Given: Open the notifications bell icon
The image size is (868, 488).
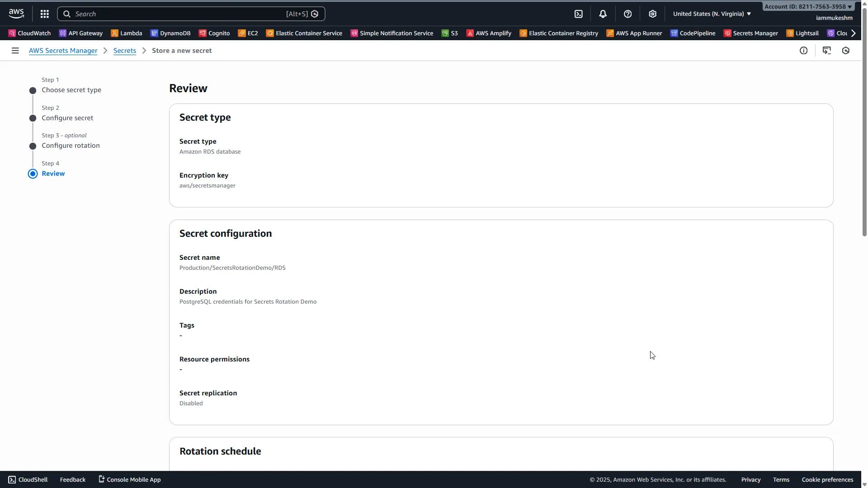Looking at the screenshot, I should coord(603,14).
